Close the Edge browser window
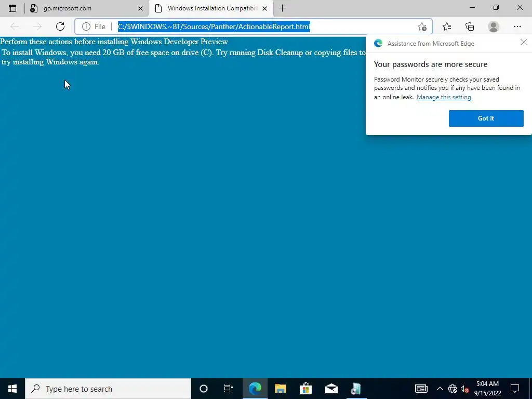This screenshot has height=399, width=532. coord(520,7)
